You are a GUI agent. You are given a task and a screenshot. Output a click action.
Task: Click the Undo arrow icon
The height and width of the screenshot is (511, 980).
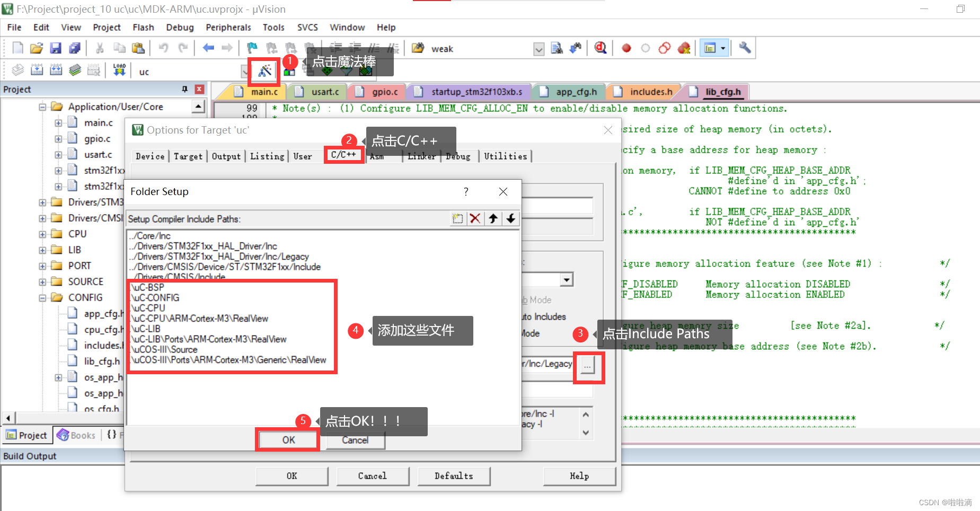point(164,48)
